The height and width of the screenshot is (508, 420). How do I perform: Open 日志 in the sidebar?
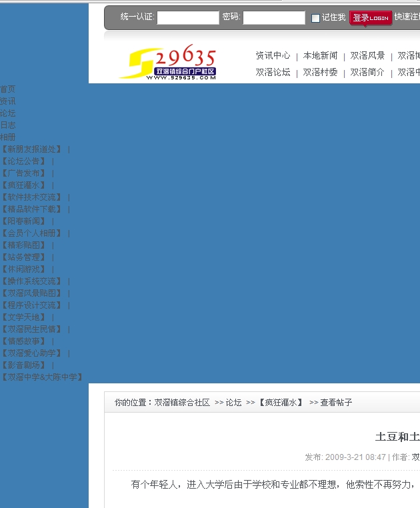pyautogui.click(x=8, y=125)
